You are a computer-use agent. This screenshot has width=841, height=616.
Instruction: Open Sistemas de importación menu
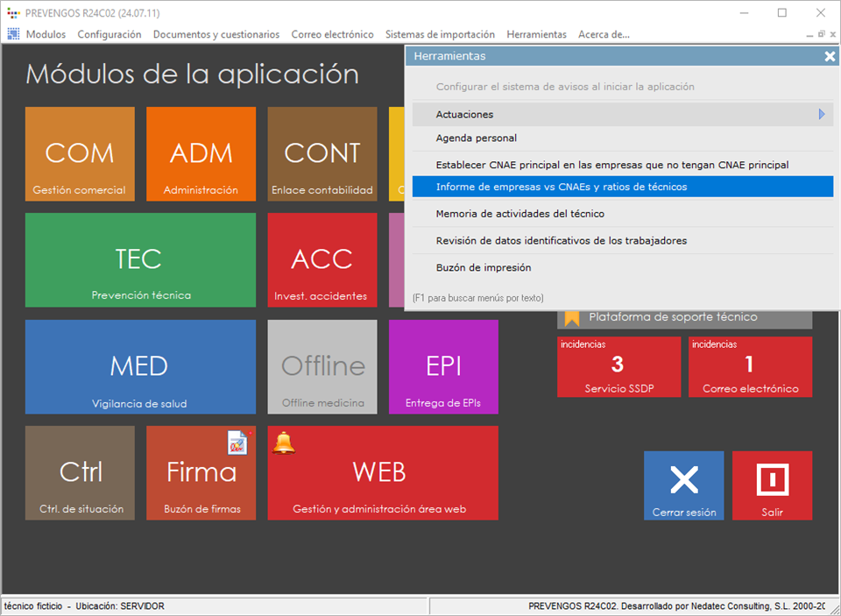(x=440, y=34)
